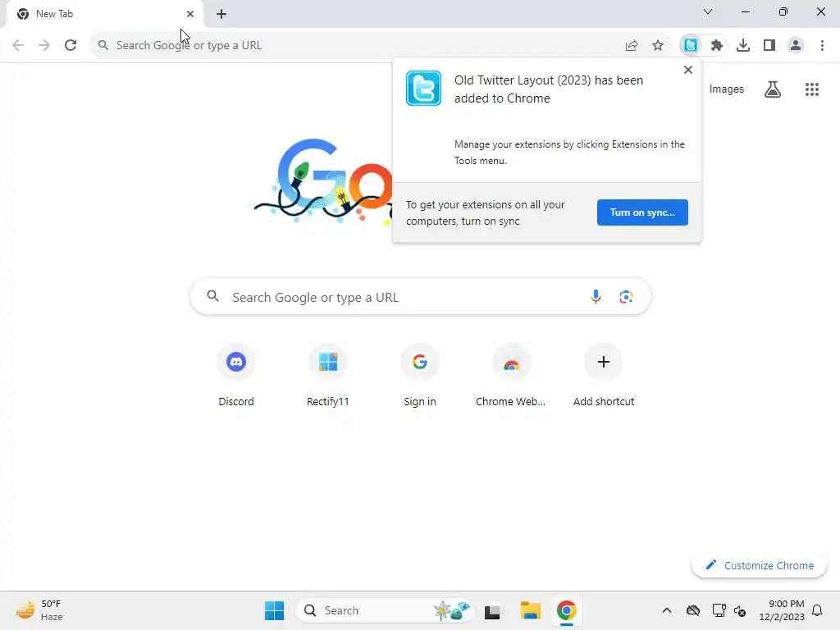The image size is (840, 630).
Task: Open the Windows Start menu
Action: point(274,610)
